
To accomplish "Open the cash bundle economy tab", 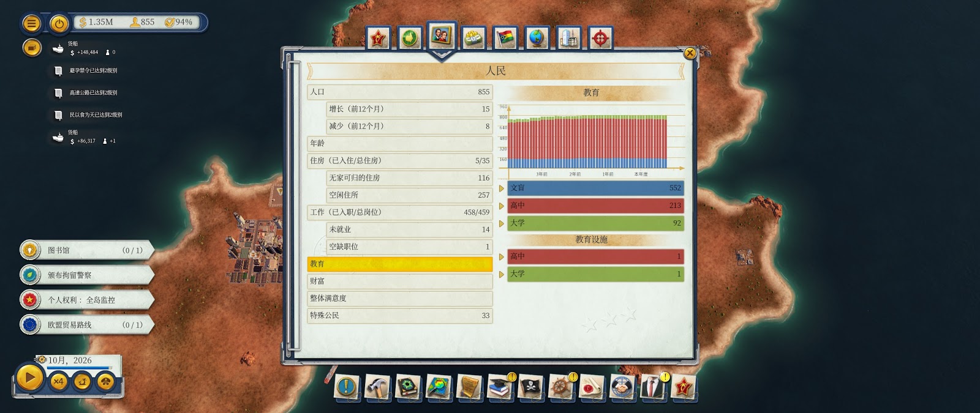I will point(473,39).
